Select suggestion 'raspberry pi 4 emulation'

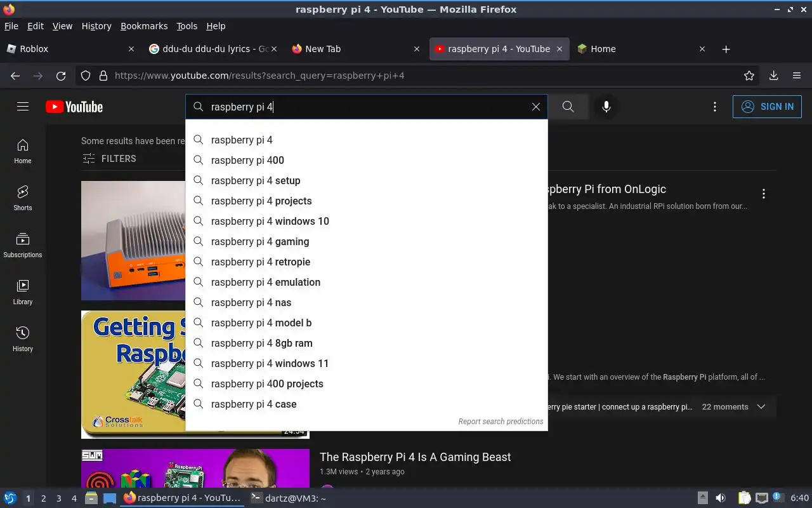tap(367, 282)
